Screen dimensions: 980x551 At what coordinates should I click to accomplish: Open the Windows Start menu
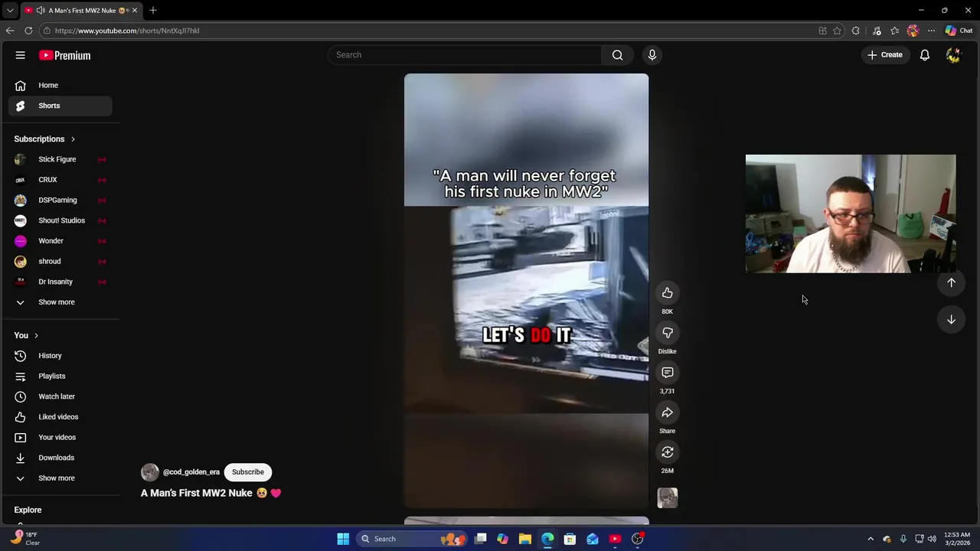(x=343, y=539)
